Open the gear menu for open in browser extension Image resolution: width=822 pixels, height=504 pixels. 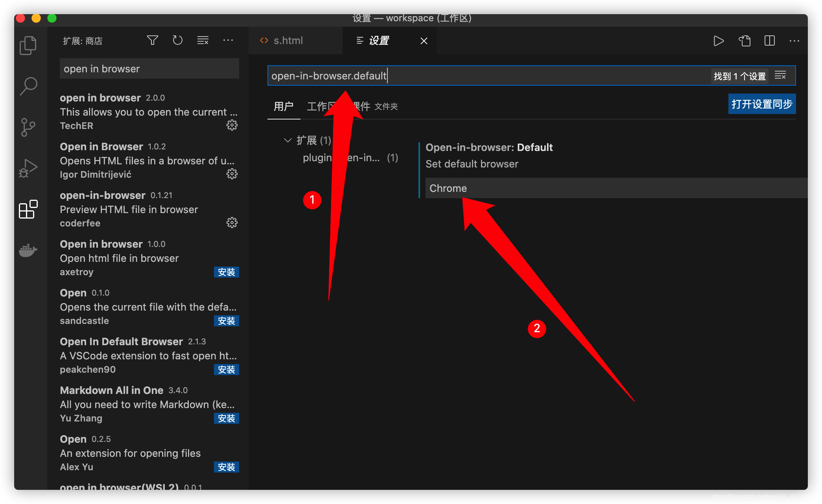click(x=232, y=125)
